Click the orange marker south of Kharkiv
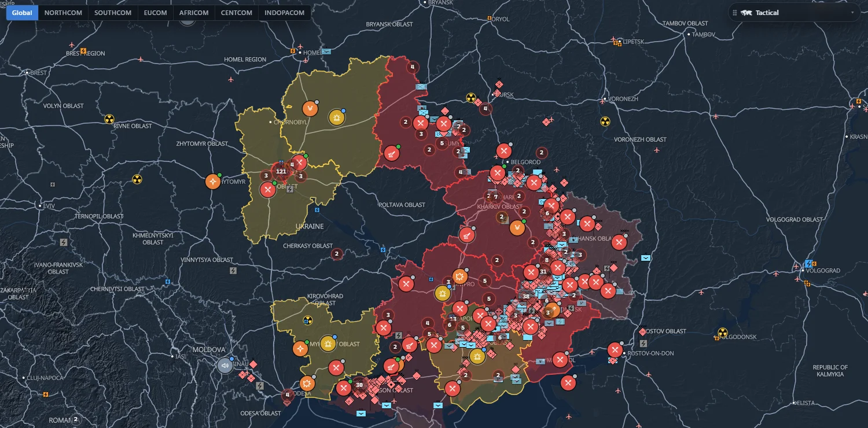Viewport: 868px width, 428px height. coord(517,227)
